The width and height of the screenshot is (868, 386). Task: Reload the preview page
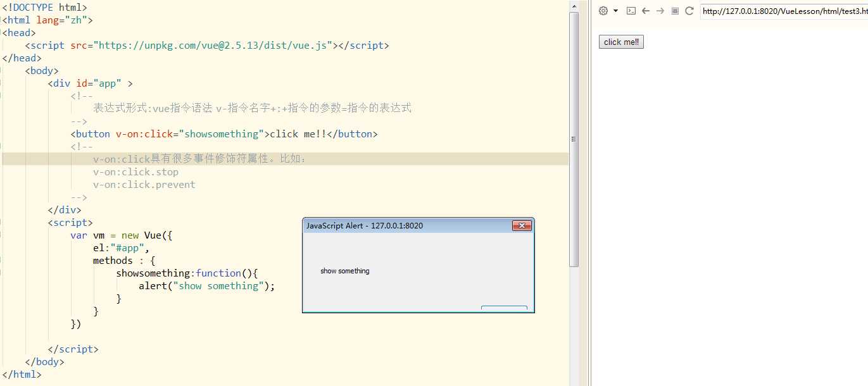click(x=689, y=11)
